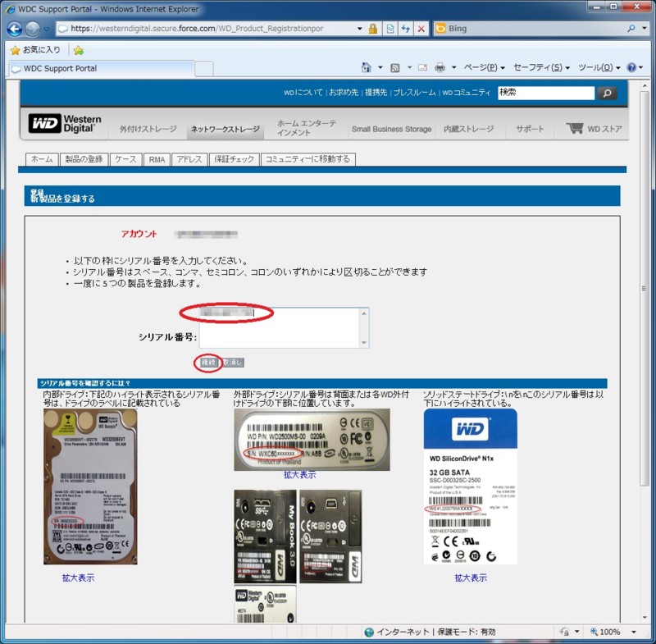This screenshot has height=644, width=656.
Task: Click the search magnifier icon
Action: tap(607, 93)
